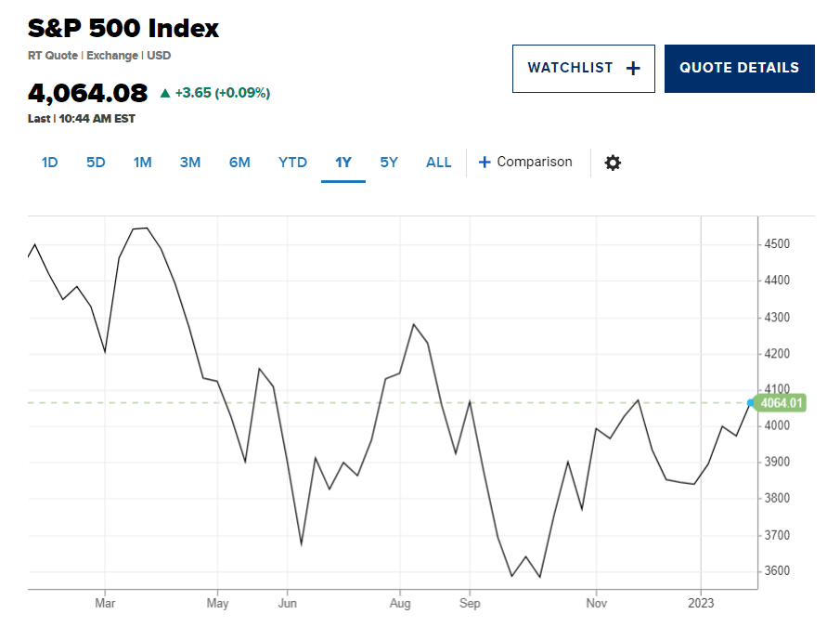Select the 1D time range
The width and height of the screenshot is (840, 627).
click(x=49, y=163)
